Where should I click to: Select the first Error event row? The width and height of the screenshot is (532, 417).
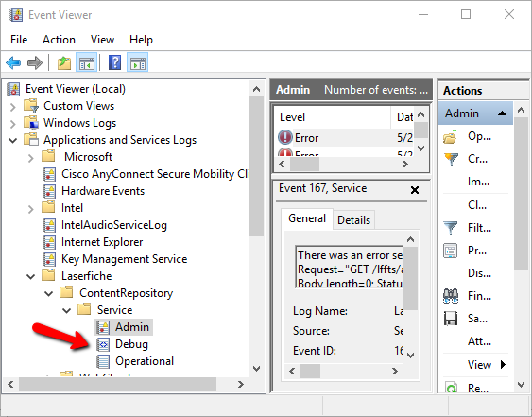point(346,137)
